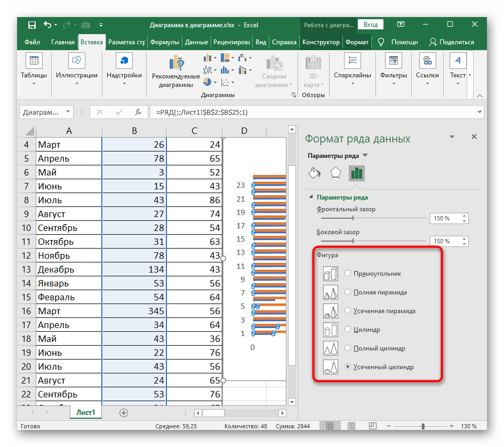Screen dimensions: 504x447
Task: Expand the Name Box dropdown
Action: (x=68, y=112)
